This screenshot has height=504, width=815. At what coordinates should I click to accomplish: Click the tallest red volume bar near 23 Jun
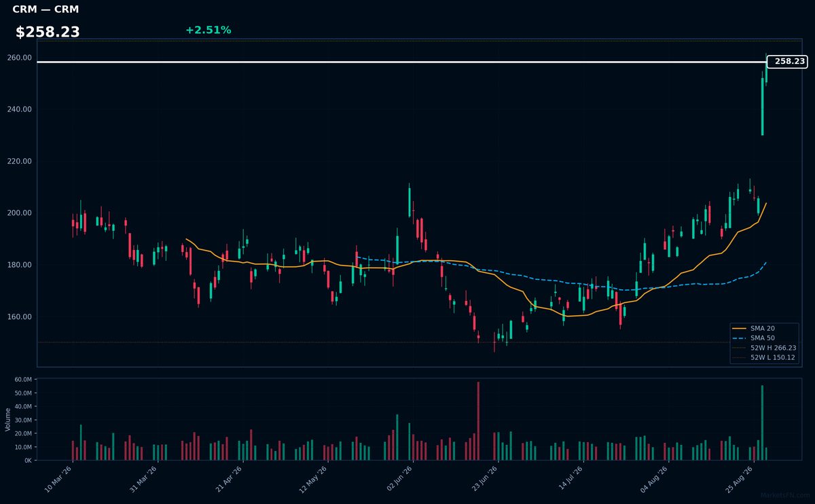[478, 421]
